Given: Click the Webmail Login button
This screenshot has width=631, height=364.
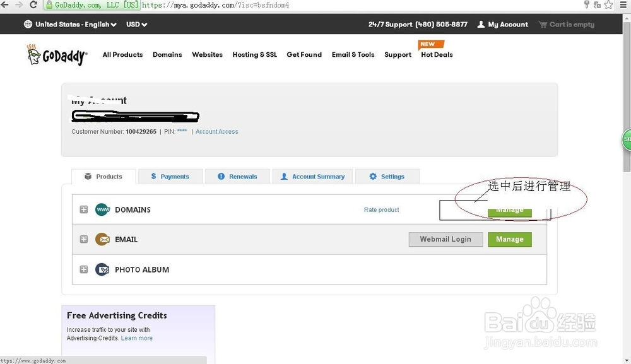Looking at the screenshot, I should 445,239.
